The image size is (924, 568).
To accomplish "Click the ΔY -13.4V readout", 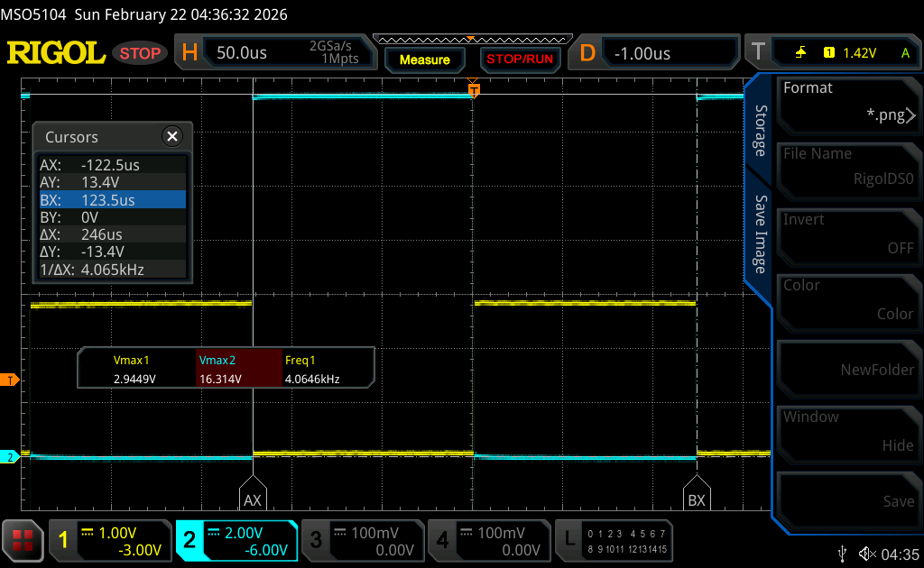I will pyautogui.click(x=113, y=252).
